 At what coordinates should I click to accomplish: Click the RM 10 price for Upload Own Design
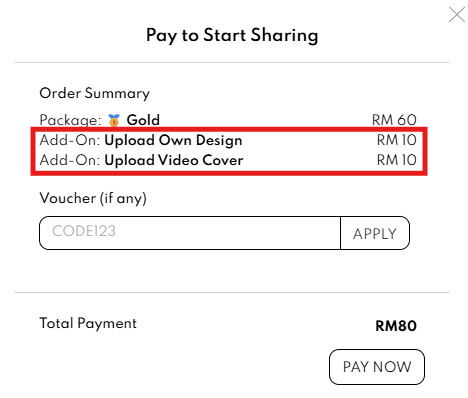pos(397,140)
